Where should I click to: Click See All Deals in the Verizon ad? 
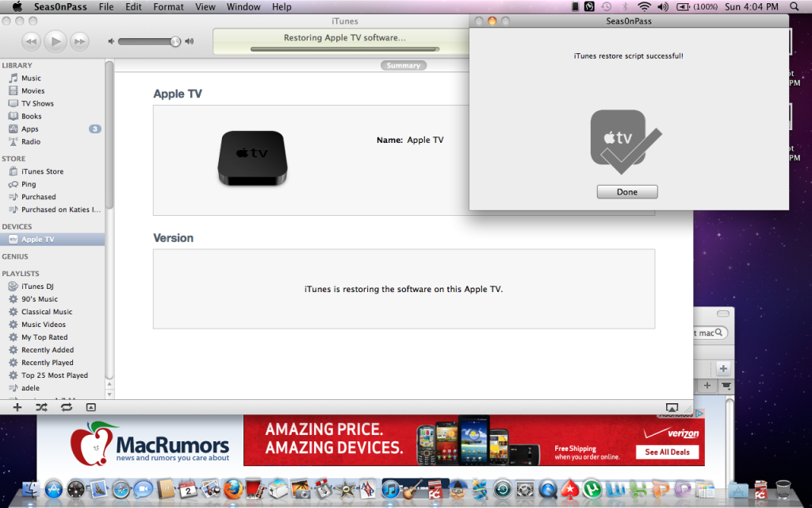tap(667, 452)
